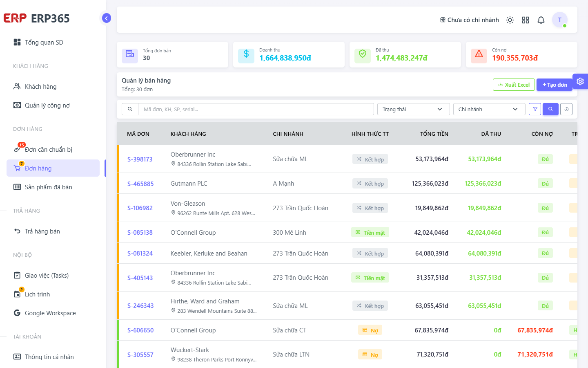The width and height of the screenshot is (588, 368).
Task: Open Chưa có chi nhánh branch selector
Action: click(469, 20)
